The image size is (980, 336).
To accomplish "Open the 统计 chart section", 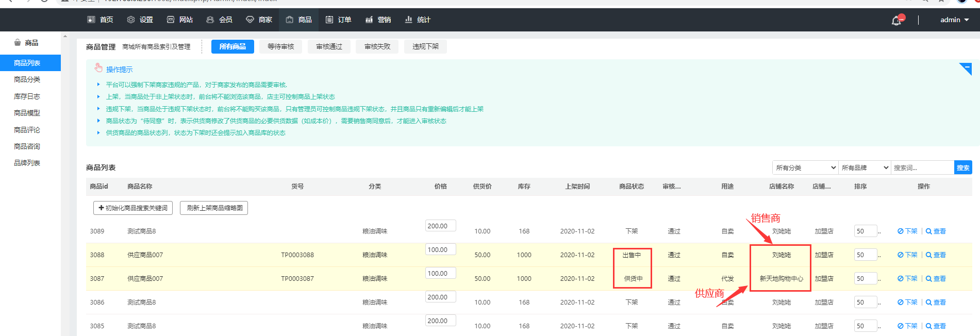I will pos(417,20).
